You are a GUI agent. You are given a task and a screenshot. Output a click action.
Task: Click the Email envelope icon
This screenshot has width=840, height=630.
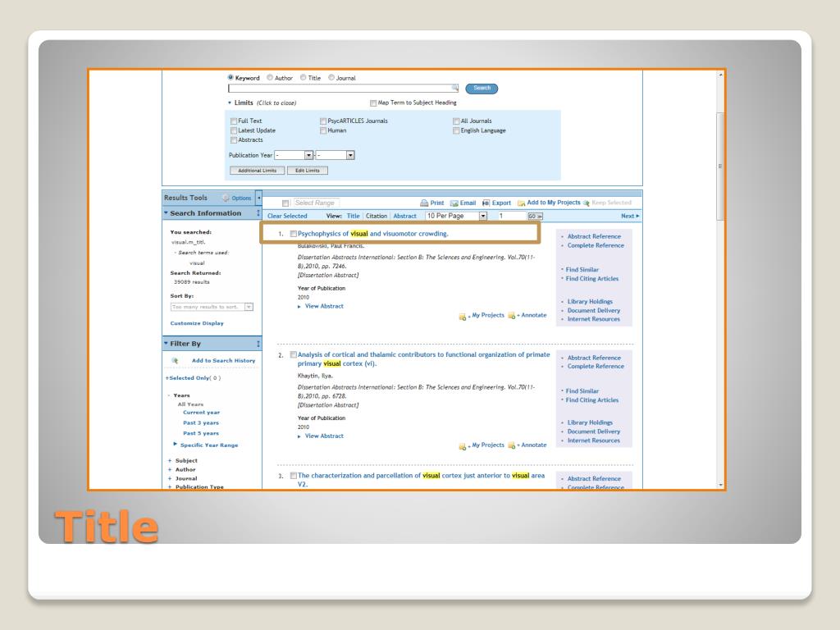pyautogui.click(x=454, y=203)
